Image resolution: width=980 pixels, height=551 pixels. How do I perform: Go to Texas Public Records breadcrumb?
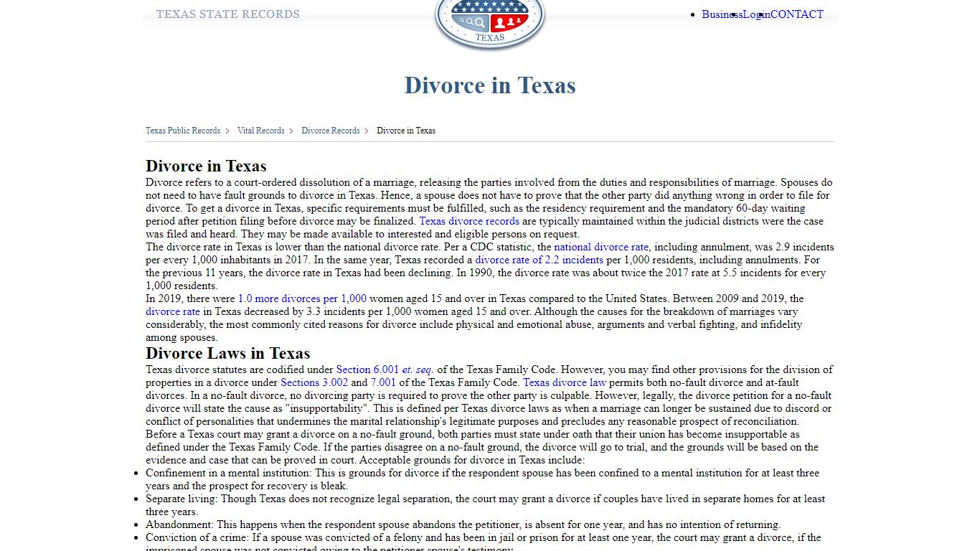click(x=183, y=131)
